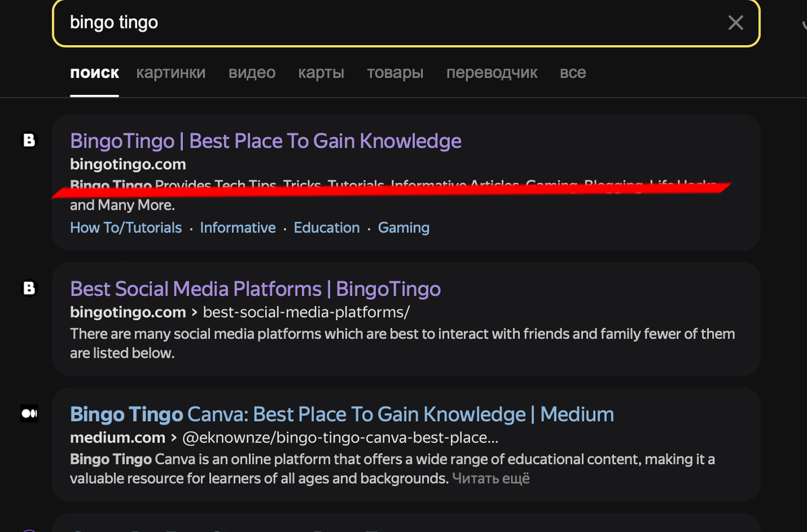Open the Gaming sitelink
The image size is (807, 532).
403,228
